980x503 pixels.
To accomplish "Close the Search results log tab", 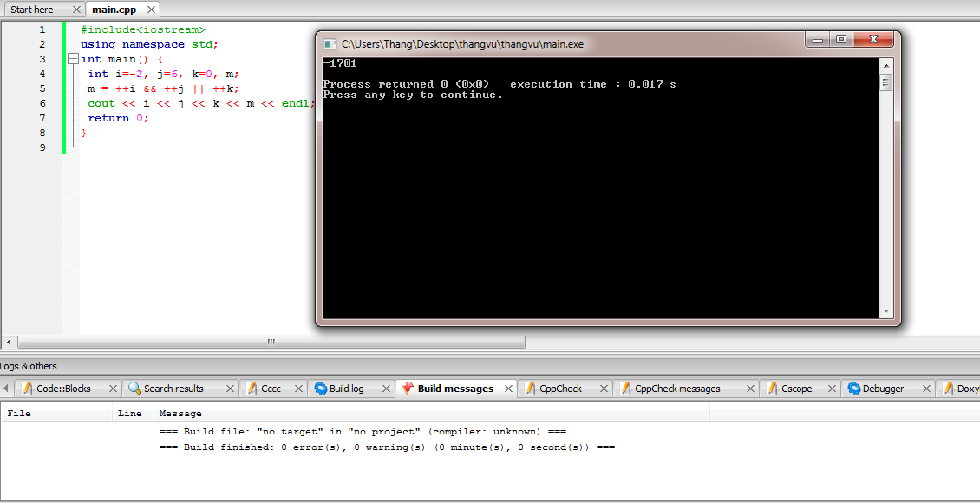I will [230, 389].
